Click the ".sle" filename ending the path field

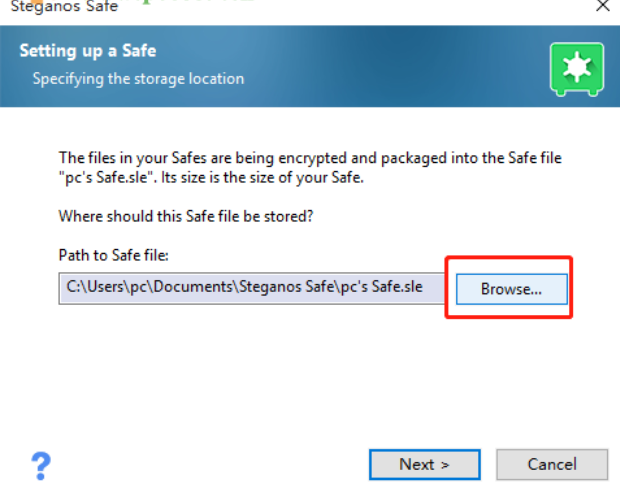tap(408, 287)
